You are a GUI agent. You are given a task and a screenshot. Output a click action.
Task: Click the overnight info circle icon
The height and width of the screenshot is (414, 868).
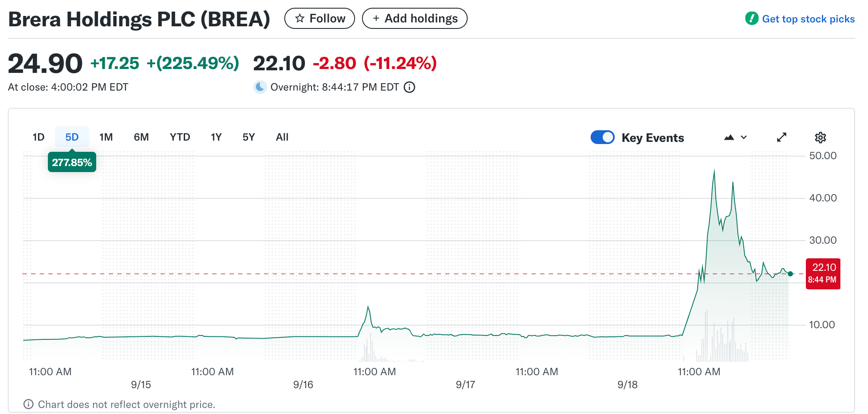click(409, 87)
